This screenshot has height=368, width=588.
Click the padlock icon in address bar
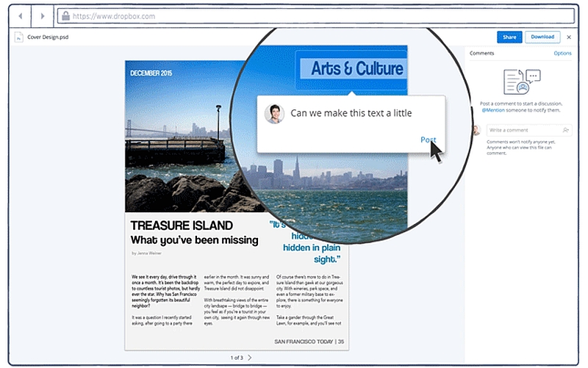[65, 15]
